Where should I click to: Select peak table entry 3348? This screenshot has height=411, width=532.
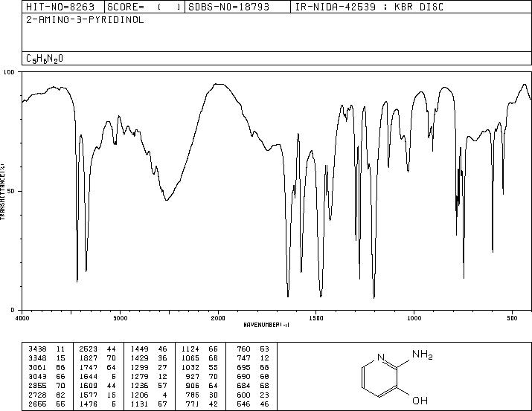tap(37, 358)
